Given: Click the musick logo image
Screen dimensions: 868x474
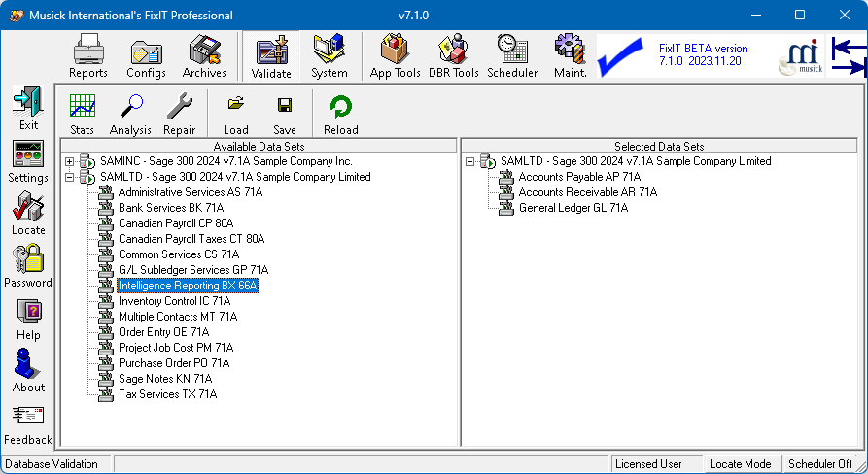Looking at the screenshot, I should click(801, 56).
